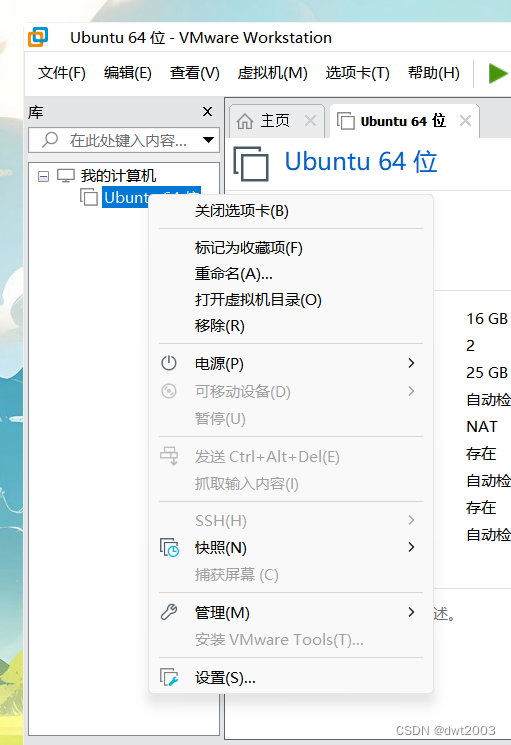Click the Ubuntu 64 位 blue heading
Screen dimensions: 511x745
[x=360, y=162]
